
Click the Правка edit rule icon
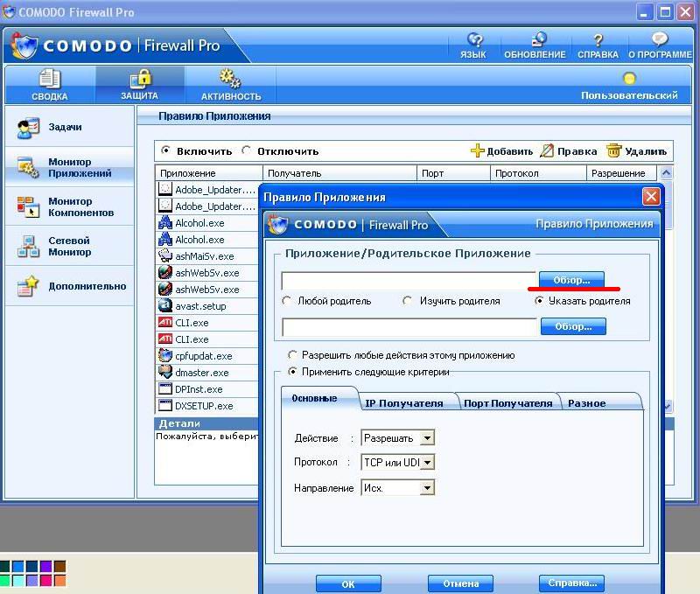point(546,150)
